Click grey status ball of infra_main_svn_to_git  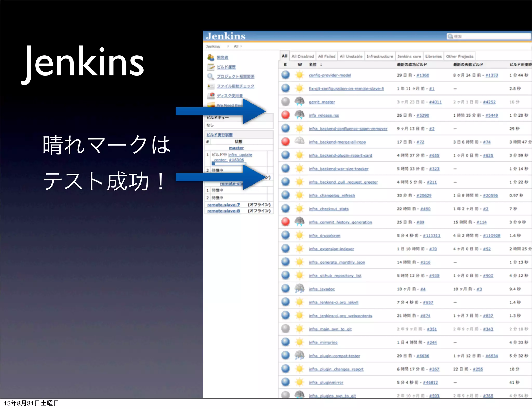[x=285, y=329]
